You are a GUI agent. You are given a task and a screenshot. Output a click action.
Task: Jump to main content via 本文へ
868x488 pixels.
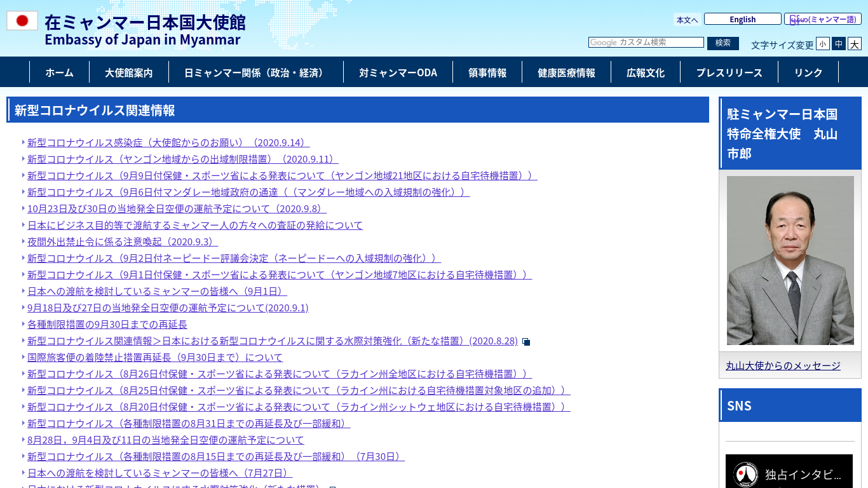pyautogui.click(x=688, y=20)
